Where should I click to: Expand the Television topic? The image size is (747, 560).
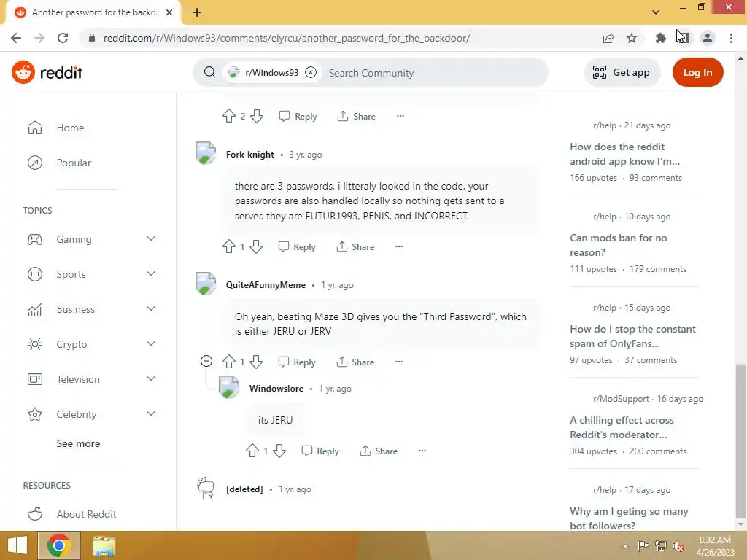coord(150,378)
